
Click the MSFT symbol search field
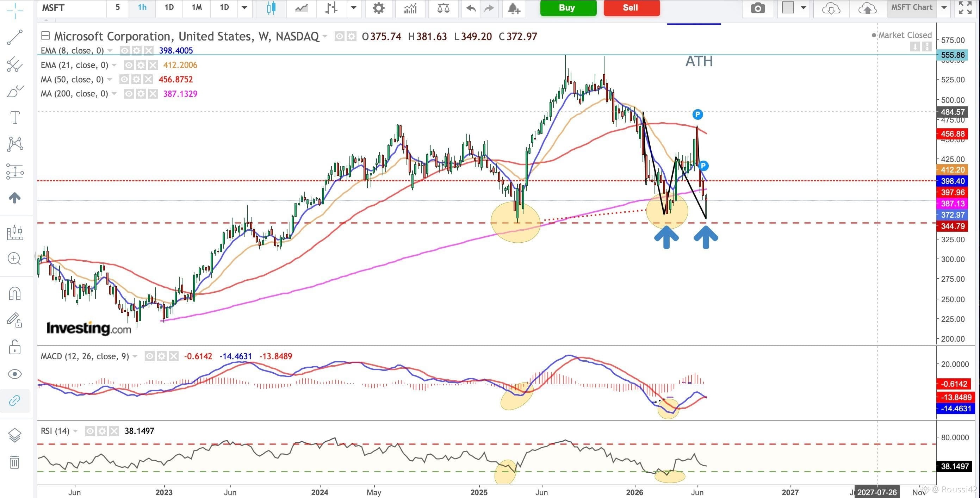click(72, 8)
